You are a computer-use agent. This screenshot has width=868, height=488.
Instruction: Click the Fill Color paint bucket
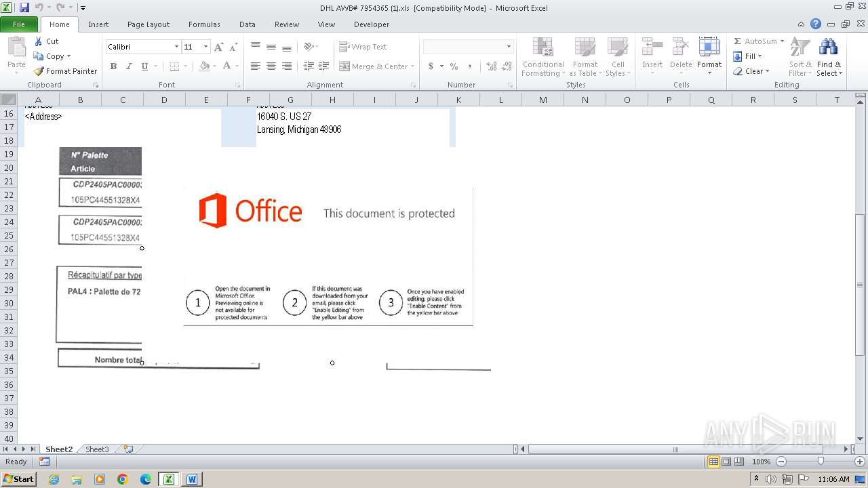204,66
